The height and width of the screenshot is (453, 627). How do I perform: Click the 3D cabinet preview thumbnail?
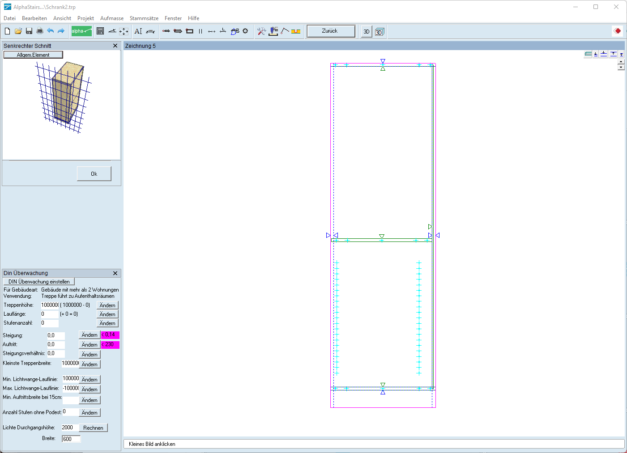click(x=63, y=97)
